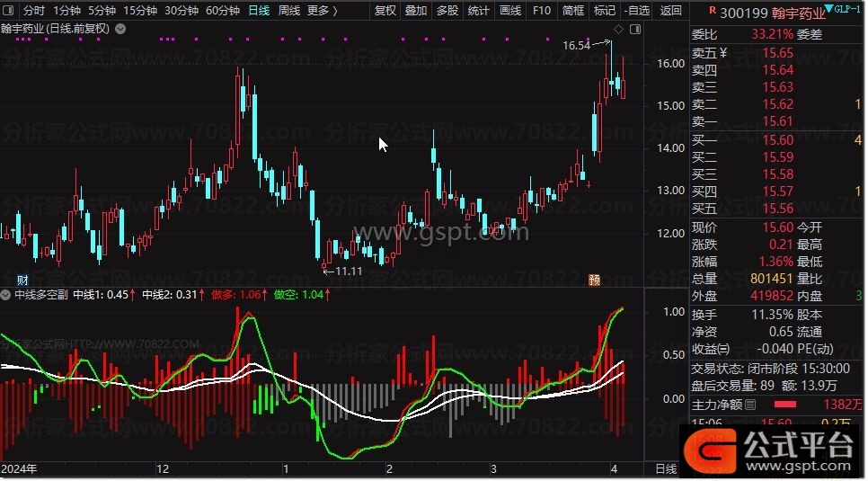Open the 复权 adjustment menu
868x481 pixels.
coord(385,10)
